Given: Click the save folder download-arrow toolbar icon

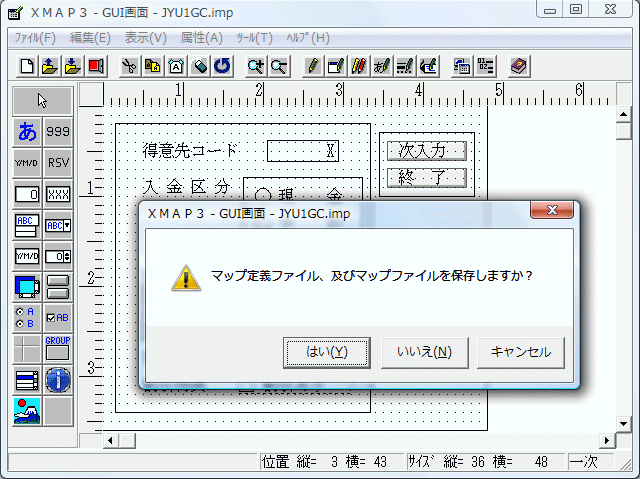Looking at the screenshot, I should (x=73, y=66).
